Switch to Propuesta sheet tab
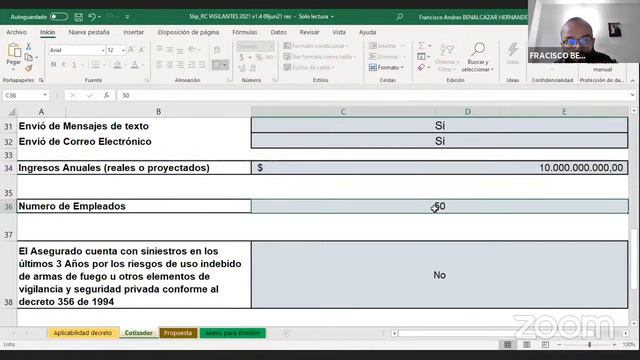This screenshot has height=360, width=640. point(178,333)
